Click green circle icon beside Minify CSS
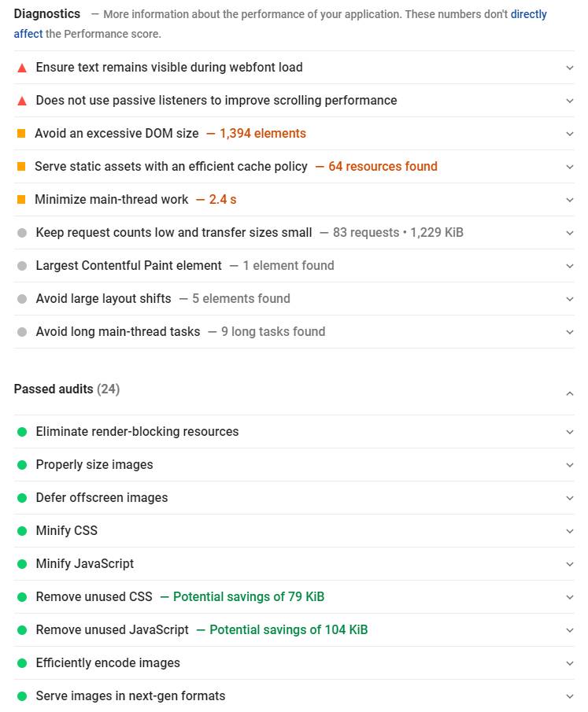This screenshot has height=712, width=588. coord(22,531)
